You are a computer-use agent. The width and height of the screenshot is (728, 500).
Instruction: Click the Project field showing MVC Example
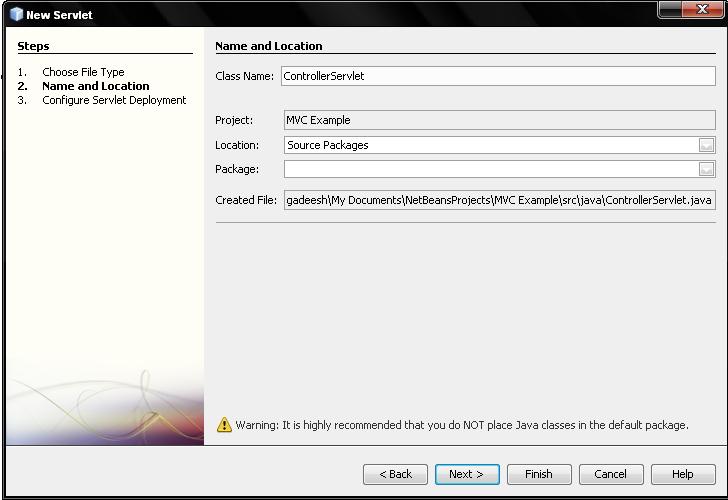[x=500, y=120]
